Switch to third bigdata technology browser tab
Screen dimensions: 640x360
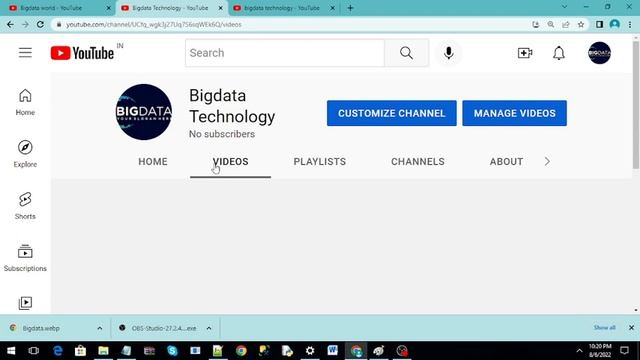[x=282, y=8]
